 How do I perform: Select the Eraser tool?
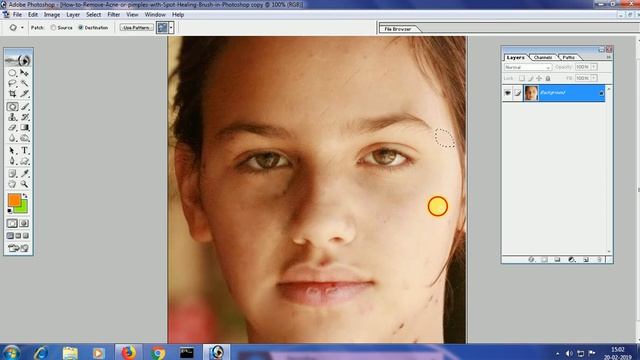click(x=12, y=128)
